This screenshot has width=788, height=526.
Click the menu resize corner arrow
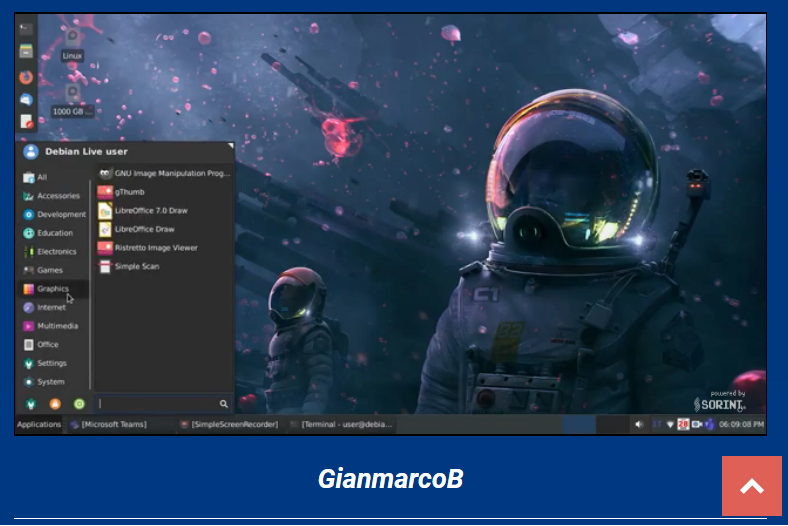pyautogui.click(x=230, y=146)
